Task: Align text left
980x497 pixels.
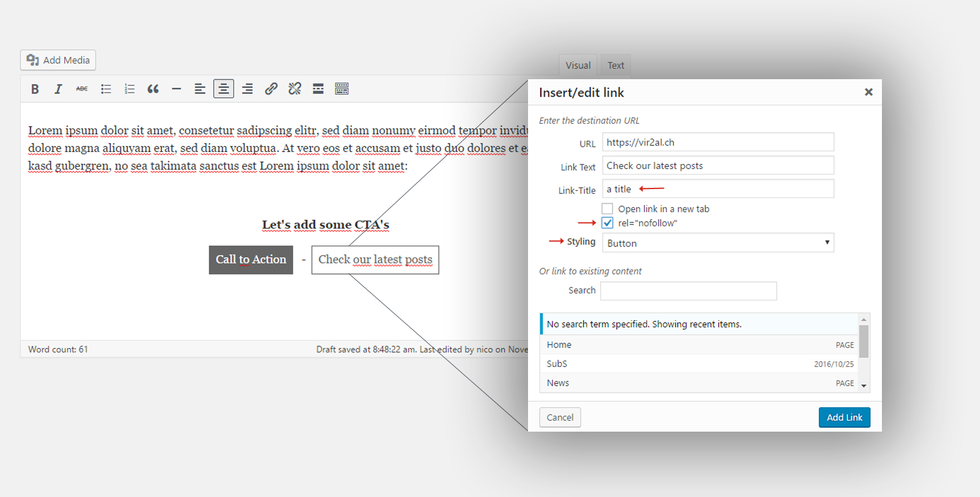Action: 200,89
